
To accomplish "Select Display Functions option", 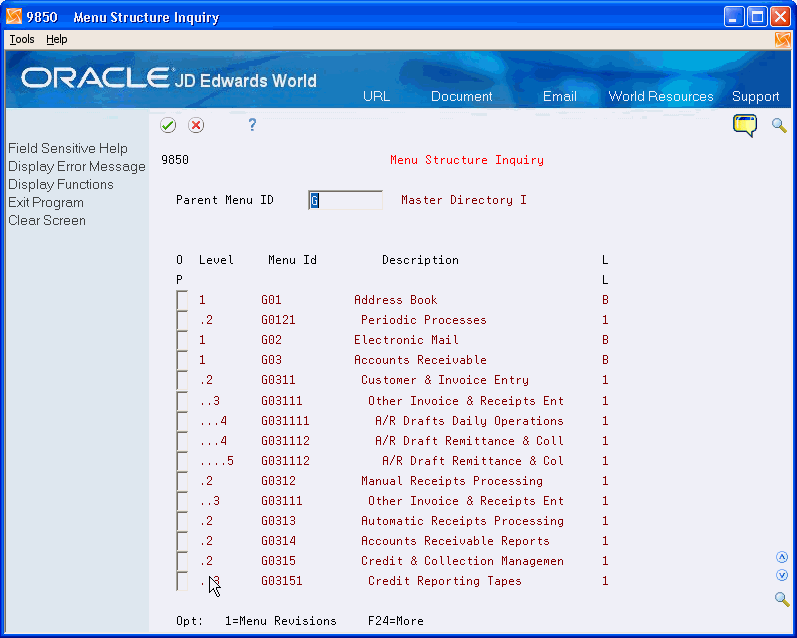I will point(60,185).
